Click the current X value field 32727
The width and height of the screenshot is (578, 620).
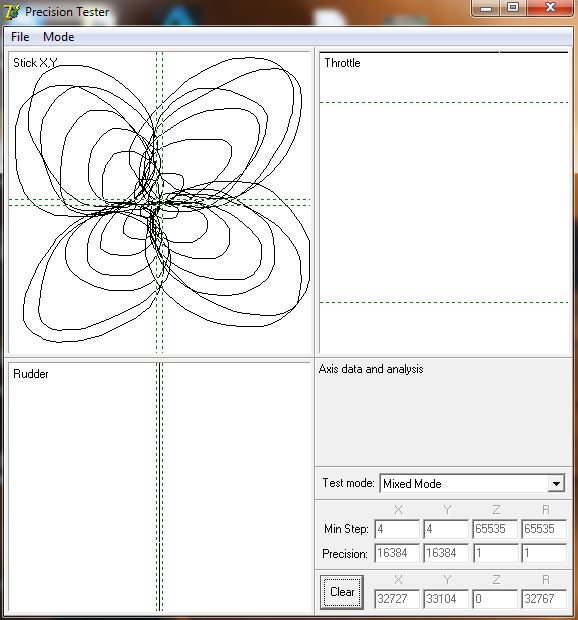pos(397,599)
